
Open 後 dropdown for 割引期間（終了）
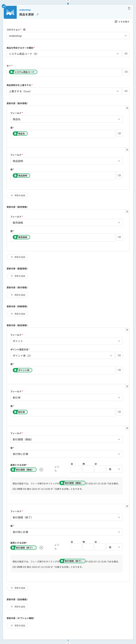(x=114, y=547)
